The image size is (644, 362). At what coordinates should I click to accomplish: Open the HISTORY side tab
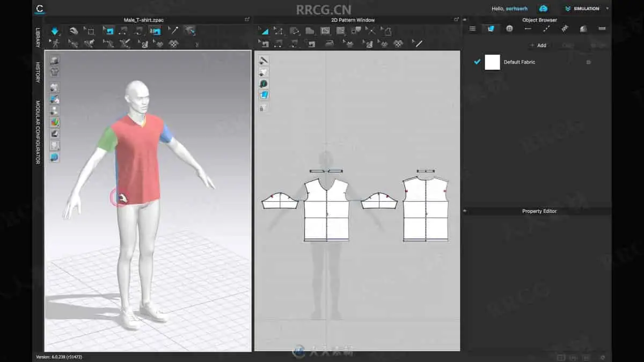(38, 72)
